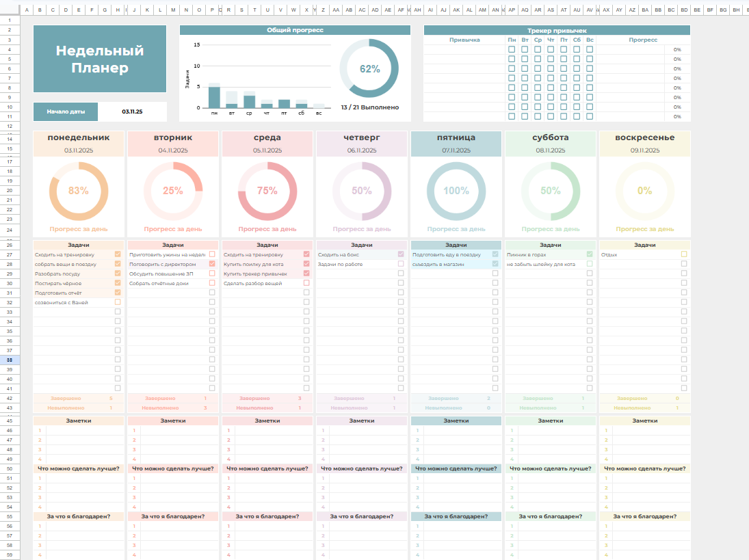Click the date 07.11.2025

(456, 150)
